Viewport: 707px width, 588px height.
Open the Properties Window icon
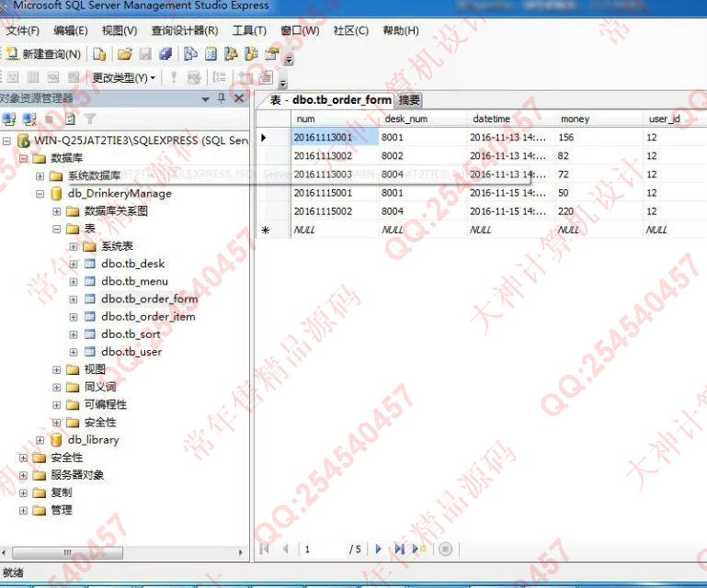pyautogui.click(x=271, y=54)
